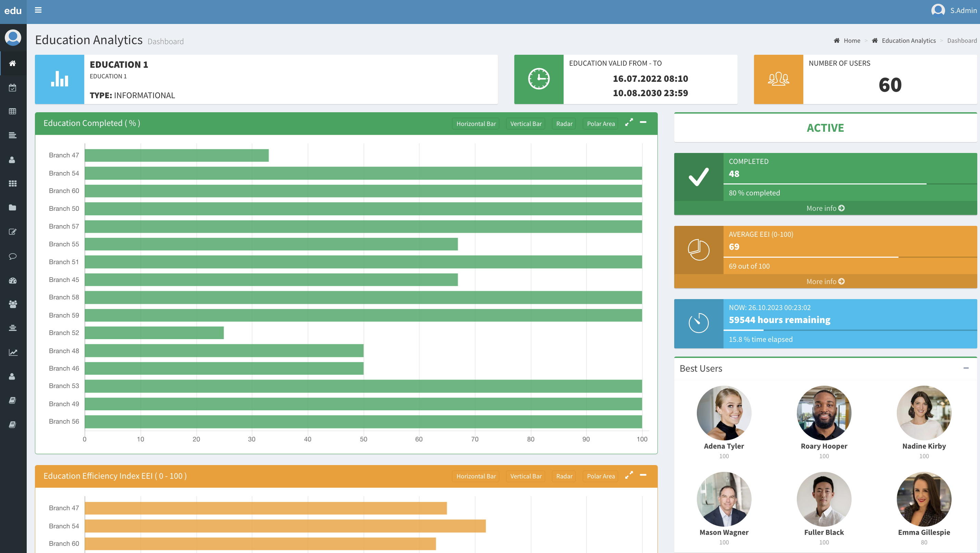Open Adena Tyler's profile photo

click(x=724, y=413)
